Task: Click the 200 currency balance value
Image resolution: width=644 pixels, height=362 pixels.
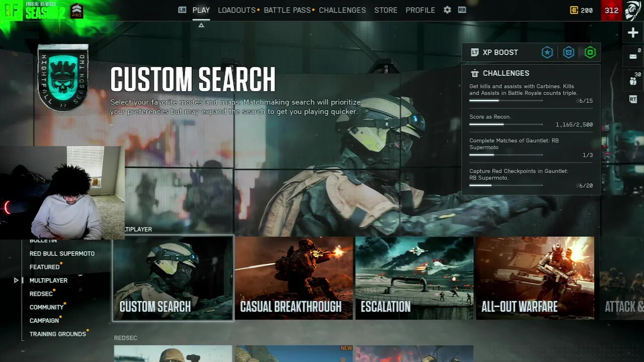Action: (x=587, y=10)
